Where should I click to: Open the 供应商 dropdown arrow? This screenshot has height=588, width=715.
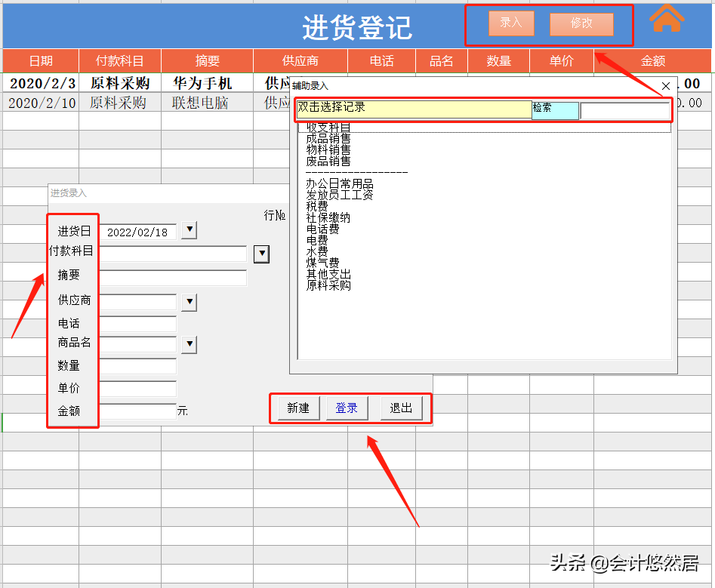pyautogui.click(x=190, y=302)
